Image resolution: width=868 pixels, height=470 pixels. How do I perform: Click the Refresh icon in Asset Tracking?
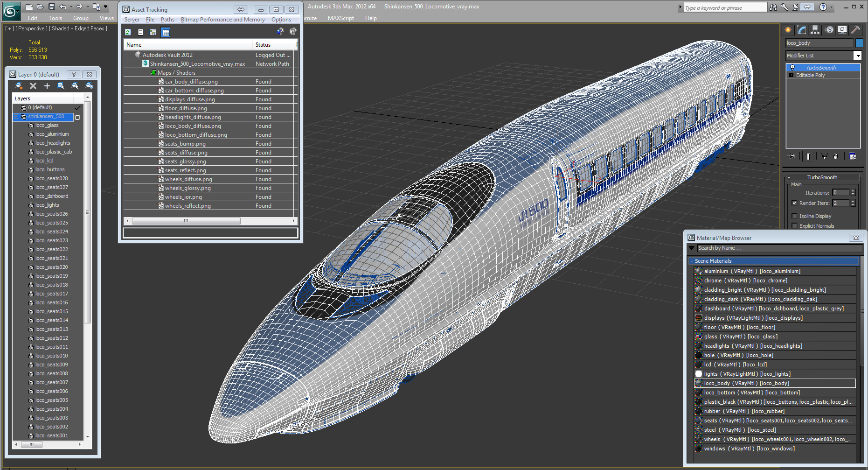click(x=128, y=32)
